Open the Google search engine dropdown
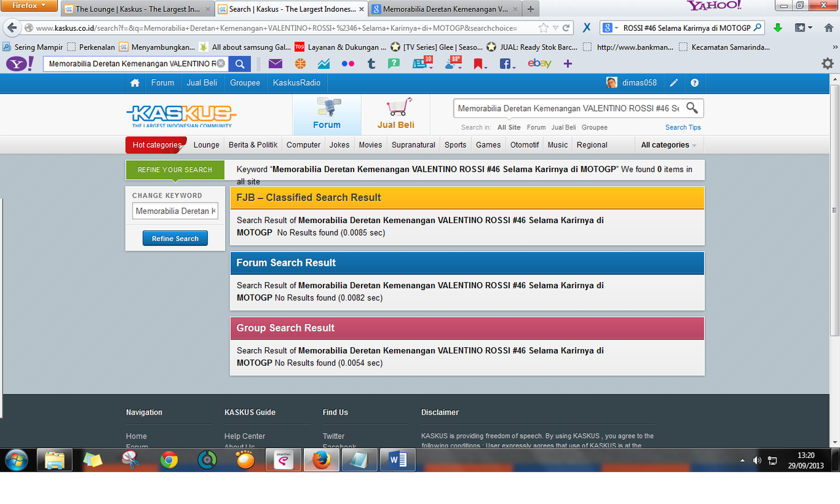 (x=610, y=28)
